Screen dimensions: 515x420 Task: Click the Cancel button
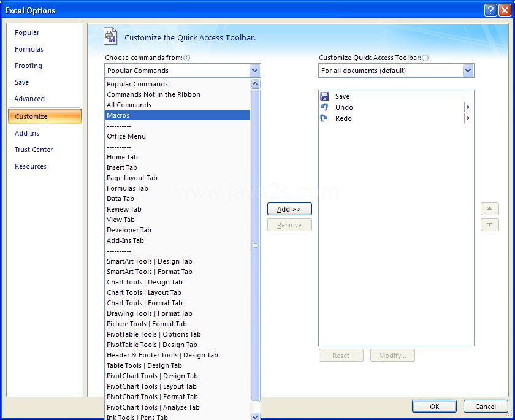click(486, 407)
